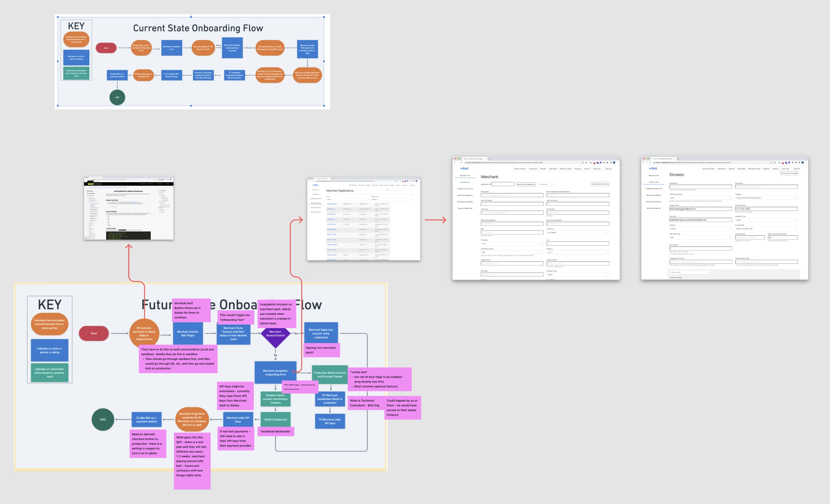The width and height of the screenshot is (830, 504).
Task: Select red Start node in Future flow
Action: 94,333
